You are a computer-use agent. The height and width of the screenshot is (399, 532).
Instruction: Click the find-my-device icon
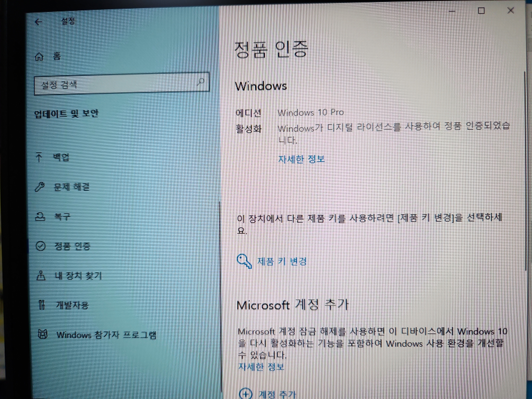pos(41,275)
